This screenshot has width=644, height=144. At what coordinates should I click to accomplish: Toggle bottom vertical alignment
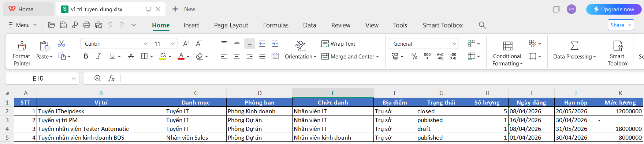[249, 43]
